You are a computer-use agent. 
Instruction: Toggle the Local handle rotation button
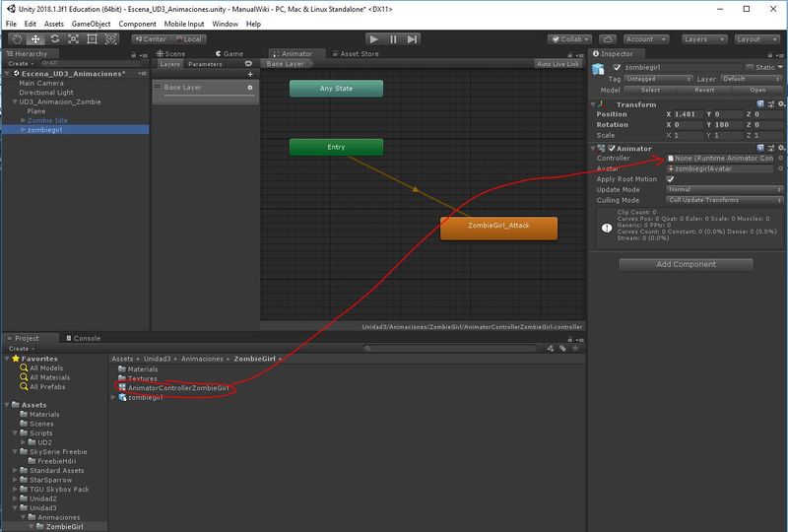tap(188, 39)
